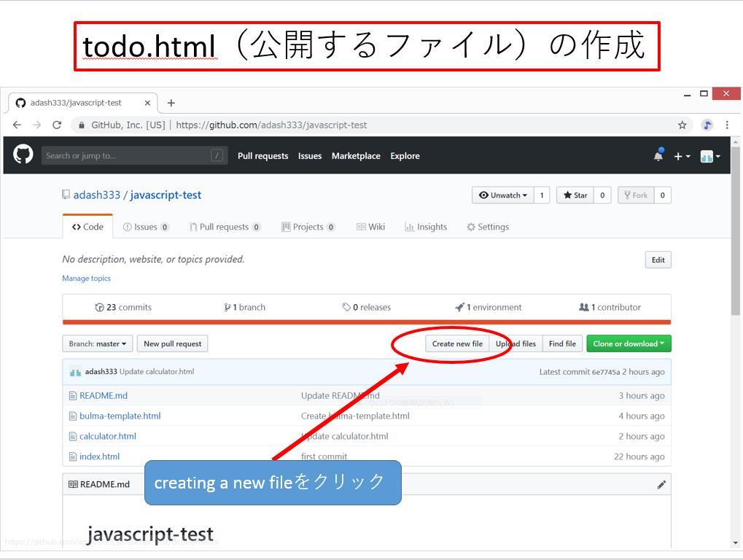The height and width of the screenshot is (560, 743).
Task: Open the calculator.html file link
Action: coord(108,436)
